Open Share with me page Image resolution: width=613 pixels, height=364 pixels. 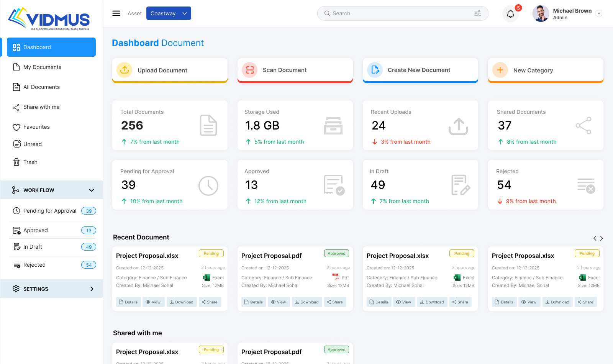point(41,107)
